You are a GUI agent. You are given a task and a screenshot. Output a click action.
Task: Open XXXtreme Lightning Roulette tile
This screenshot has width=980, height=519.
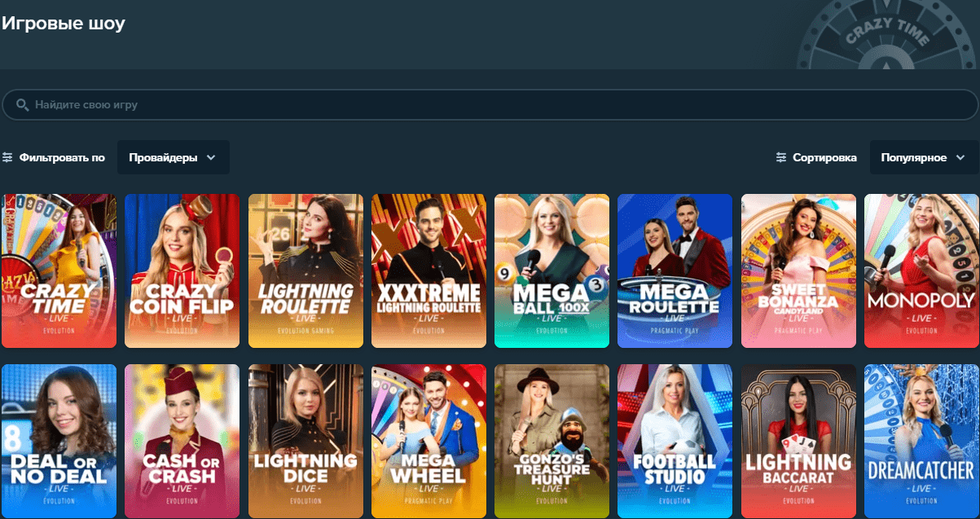[428, 270]
